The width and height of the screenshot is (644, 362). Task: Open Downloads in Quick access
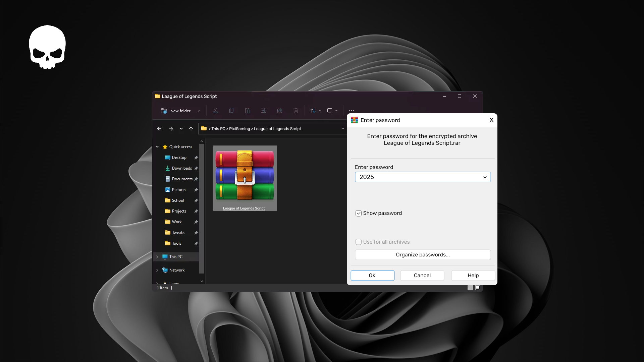coord(178,168)
